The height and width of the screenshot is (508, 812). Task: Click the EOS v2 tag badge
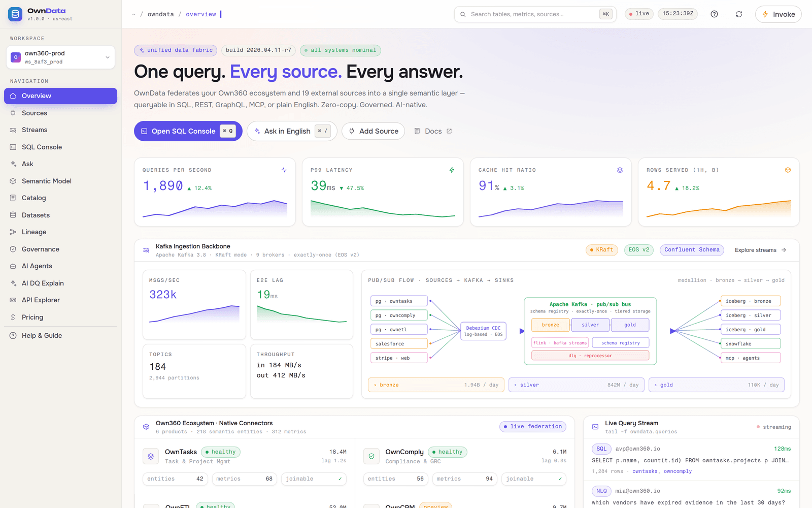[639, 250]
